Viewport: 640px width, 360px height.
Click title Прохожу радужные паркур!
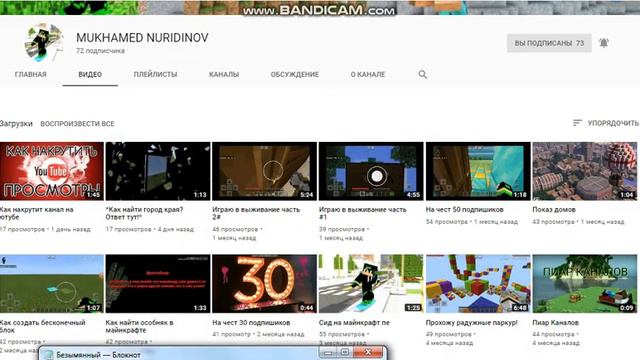pyautogui.click(x=471, y=322)
